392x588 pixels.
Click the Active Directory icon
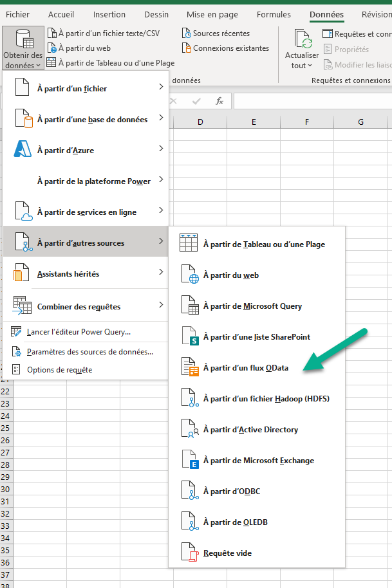click(x=190, y=428)
